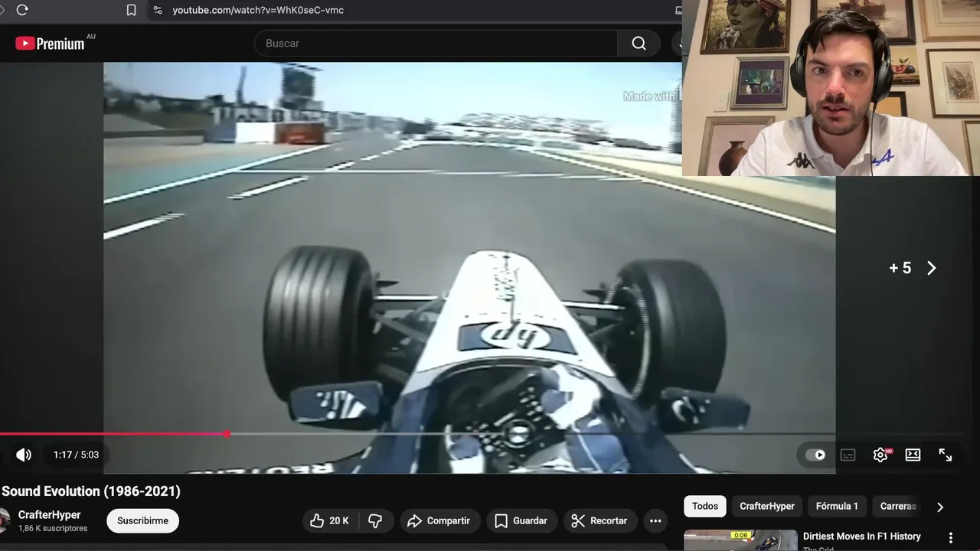
Task: Click in the Buscar search field
Action: (436, 44)
